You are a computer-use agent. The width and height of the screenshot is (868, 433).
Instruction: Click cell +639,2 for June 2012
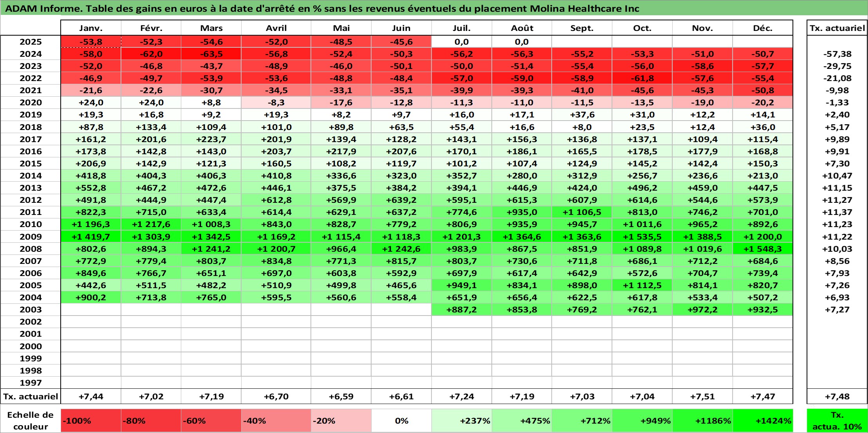tap(401, 200)
